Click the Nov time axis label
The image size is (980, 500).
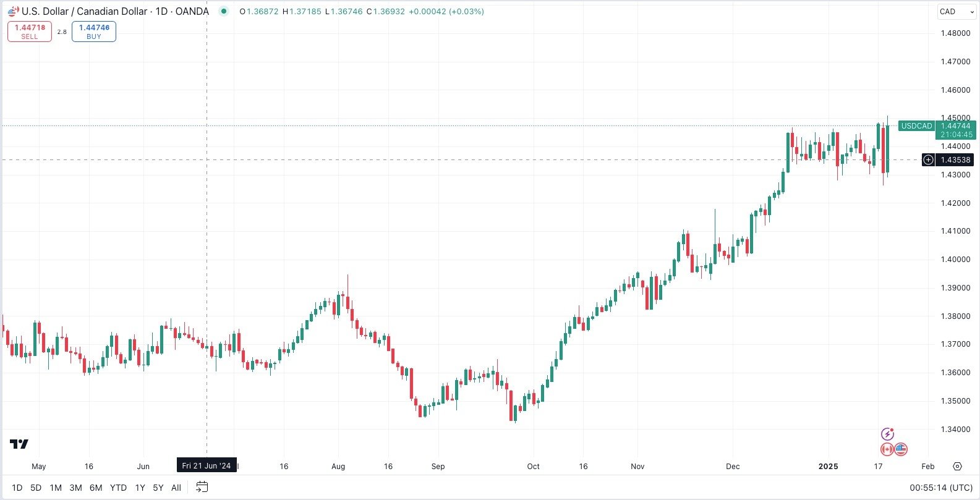[x=637, y=467]
